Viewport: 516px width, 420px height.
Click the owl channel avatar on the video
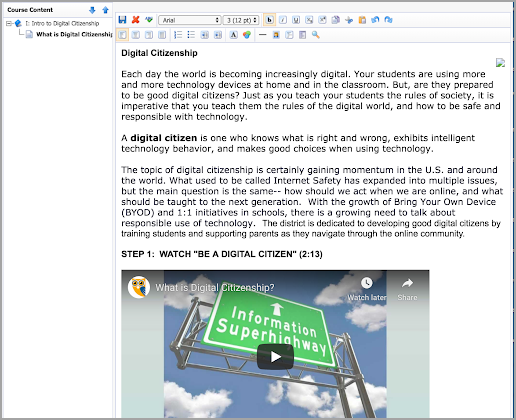[x=139, y=287]
